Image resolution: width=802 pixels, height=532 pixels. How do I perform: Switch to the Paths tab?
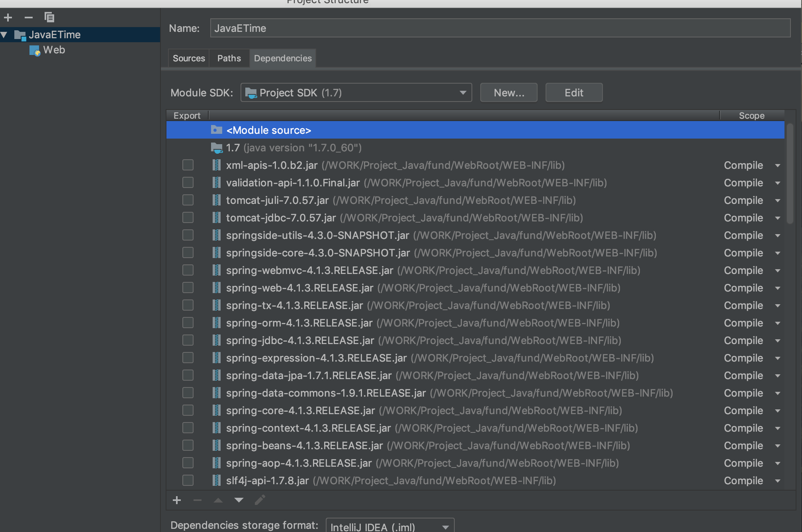coord(229,59)
